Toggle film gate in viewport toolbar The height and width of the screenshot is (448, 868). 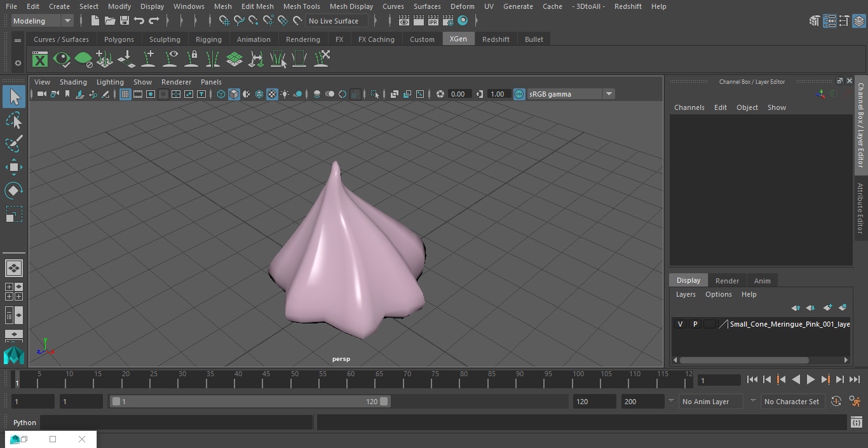[138, 94]
